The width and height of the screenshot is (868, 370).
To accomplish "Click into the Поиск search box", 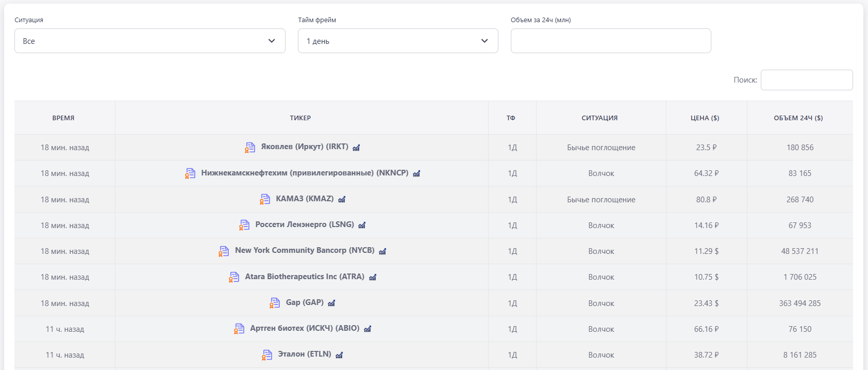I will pyautogui.click(x=806, y=80).
